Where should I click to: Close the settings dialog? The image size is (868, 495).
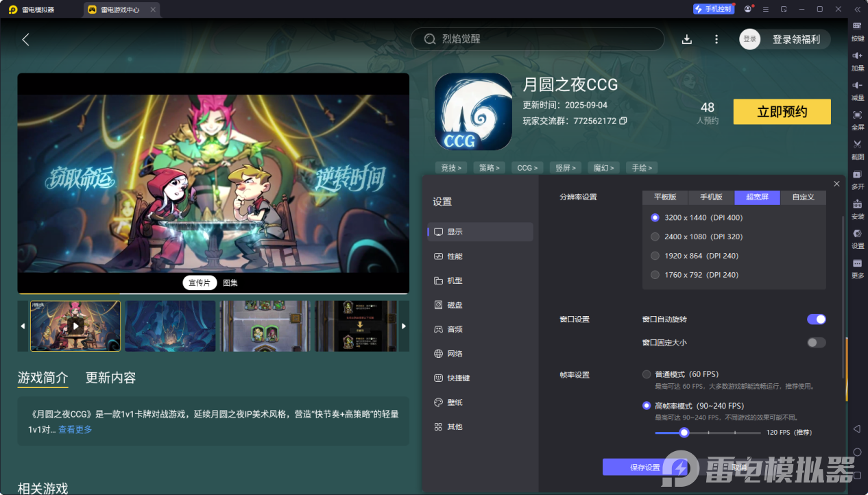[836, 184]
